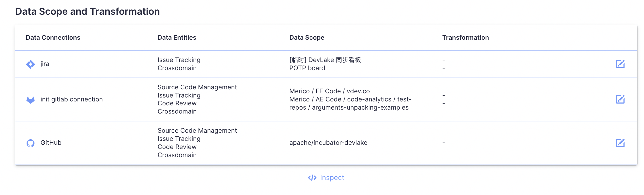Image resolution: width=644 pixels, height=195 pixels.
Task: Click the Data Scope column header
Action: click(x=307, y=38)
